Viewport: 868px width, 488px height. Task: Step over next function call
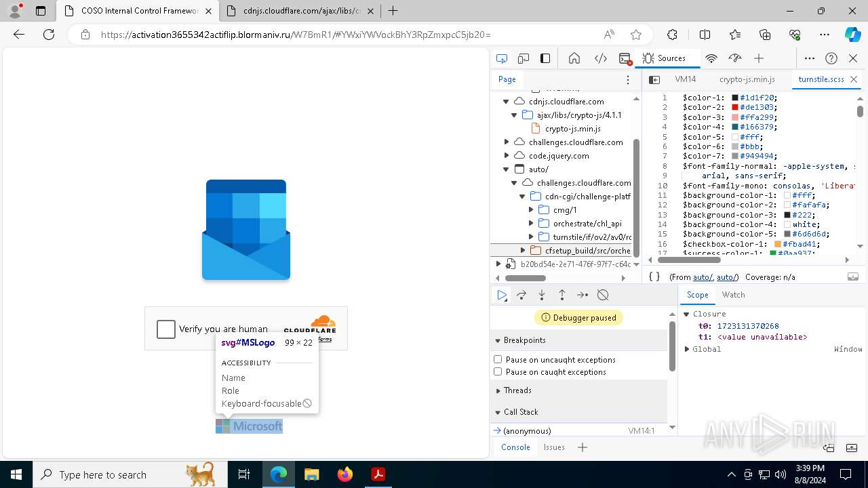521,295
